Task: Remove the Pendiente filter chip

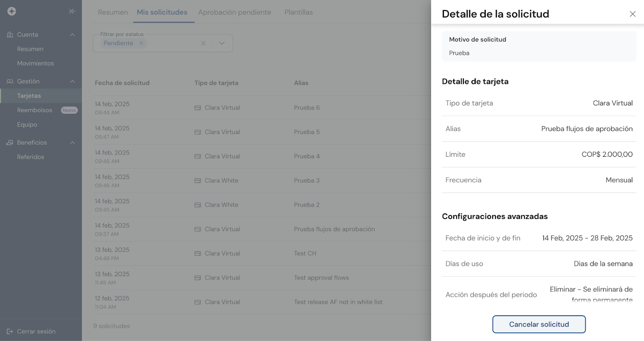Action: click(x=141, y=43)
